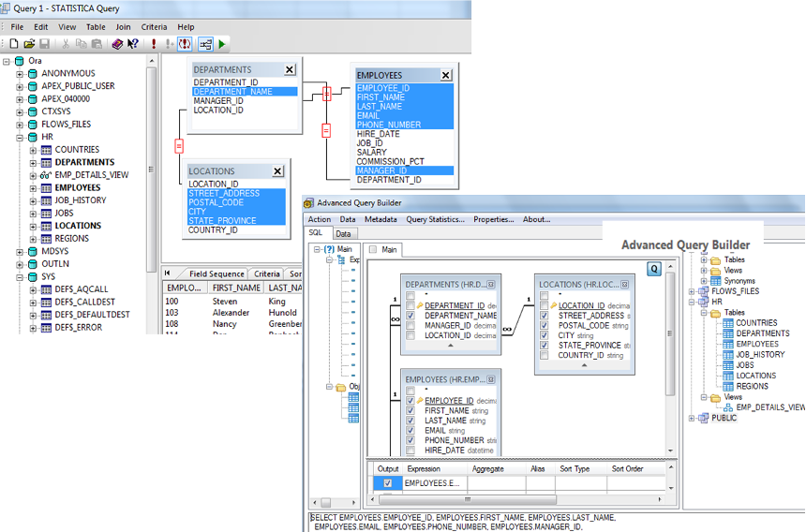Image resolution: width=806 pixels, height=532 pixels.
Task: Click the Cut scissors toolbar icon
Action: [x=66, y=44]
